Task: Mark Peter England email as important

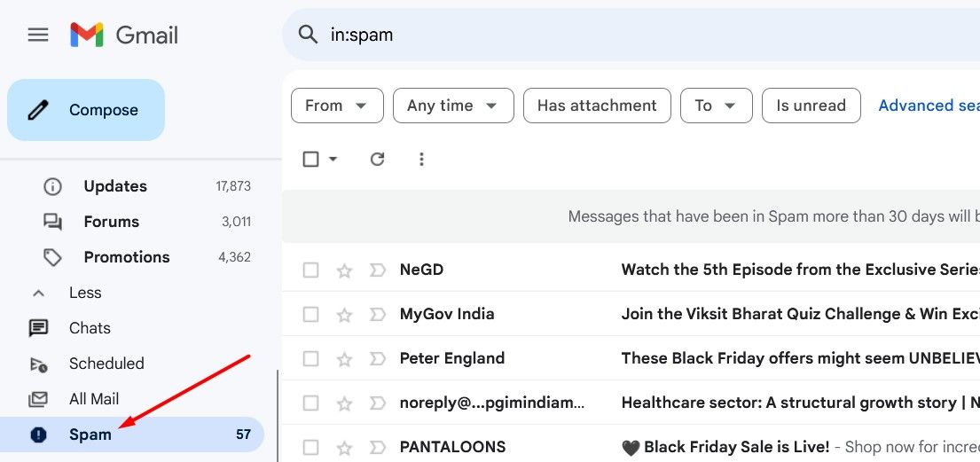Action: click(x=377, y=359)
